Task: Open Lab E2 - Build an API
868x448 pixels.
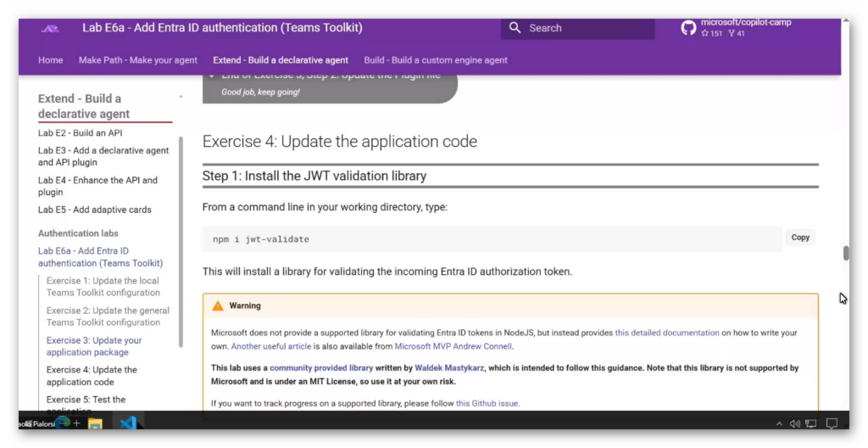Action: (x=81, y=133)
